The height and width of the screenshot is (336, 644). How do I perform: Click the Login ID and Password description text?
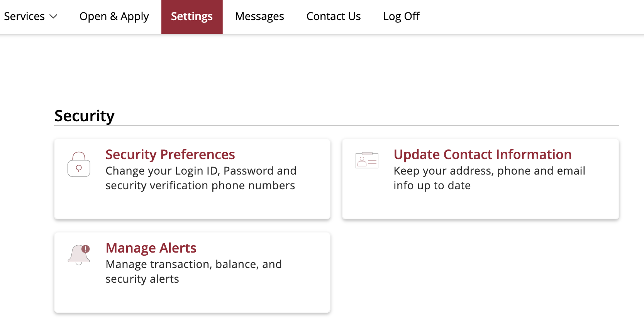tap(201, 178)
